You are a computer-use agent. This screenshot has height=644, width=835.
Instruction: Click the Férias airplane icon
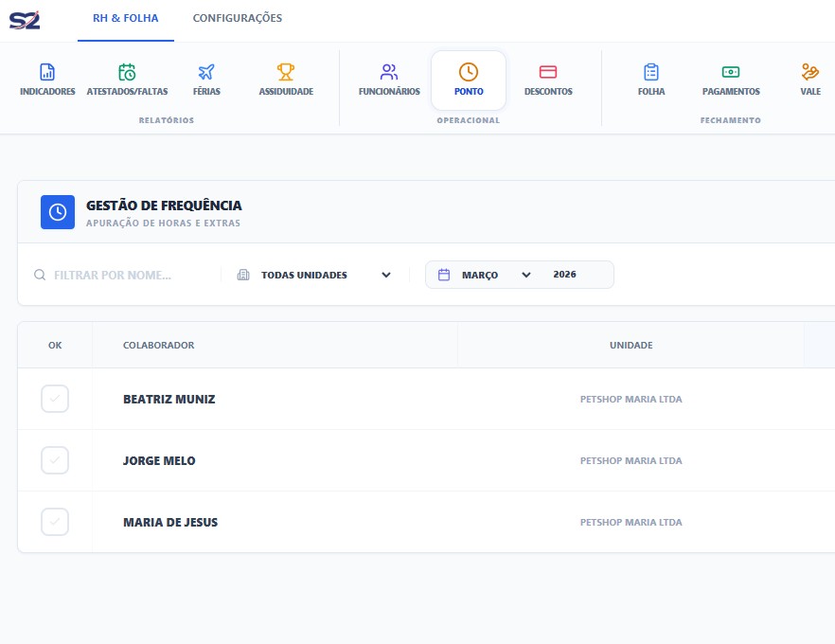point(206,73)
